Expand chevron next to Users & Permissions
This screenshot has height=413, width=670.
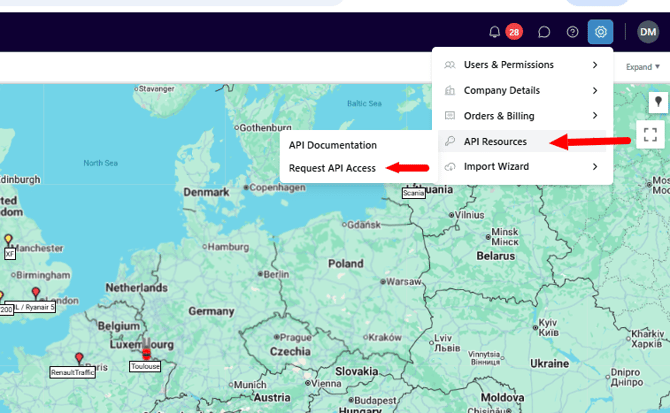tap(595, 65)
